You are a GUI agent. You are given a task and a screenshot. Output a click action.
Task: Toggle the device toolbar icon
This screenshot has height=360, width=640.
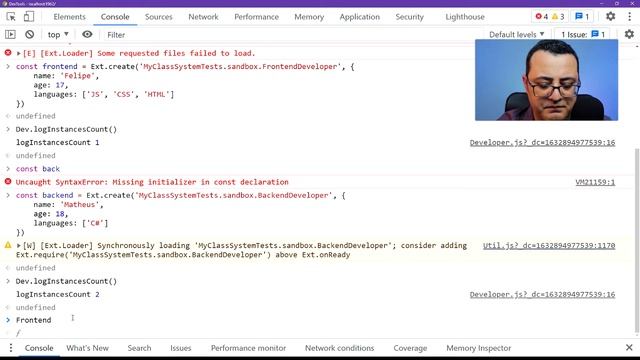click(29, 17)
